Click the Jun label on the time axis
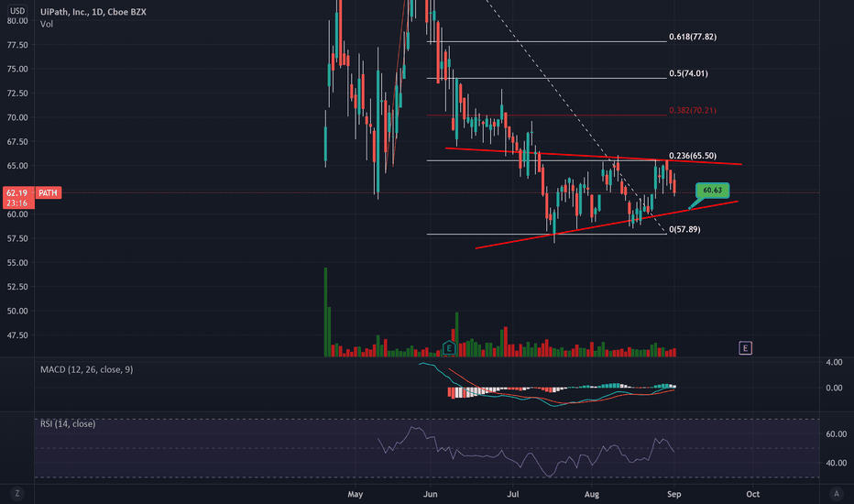The width and height of the screenshot is (854, 504). point(431,494)
